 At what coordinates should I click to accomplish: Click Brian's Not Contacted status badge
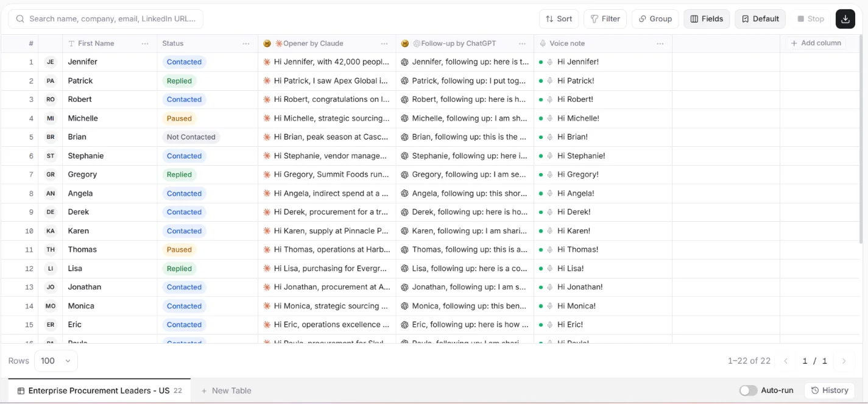[191, 137]
